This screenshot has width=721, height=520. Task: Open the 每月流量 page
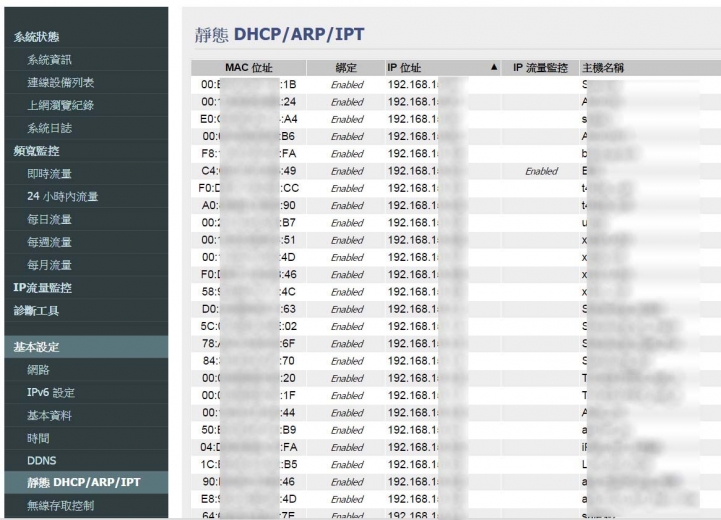(x=49, y=265)
